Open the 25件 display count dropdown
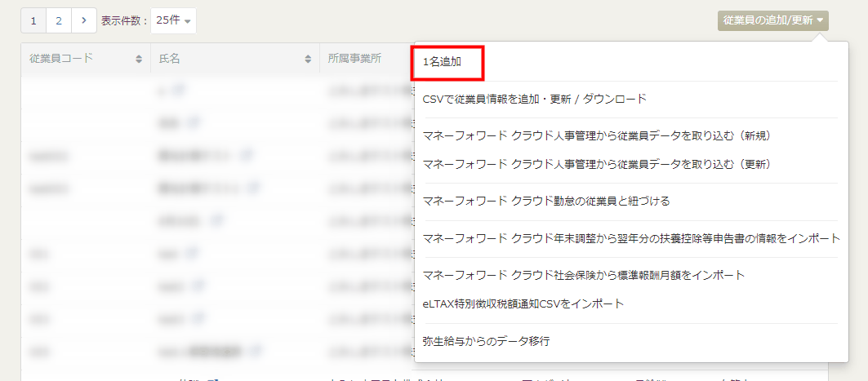 coord(173,20)
